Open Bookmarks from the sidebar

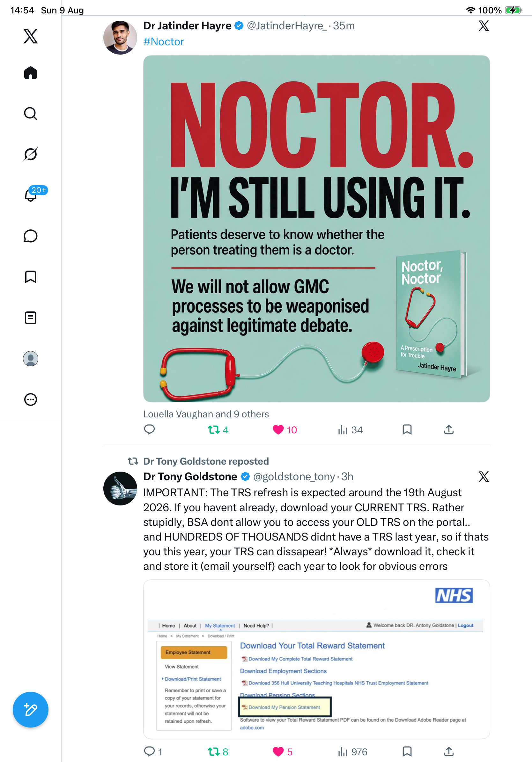click(x=31, y=277)
